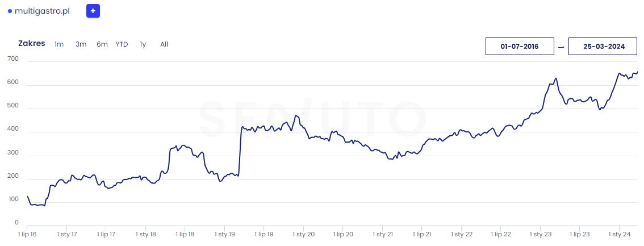Click the Zakres label

(x=32, y=44)
